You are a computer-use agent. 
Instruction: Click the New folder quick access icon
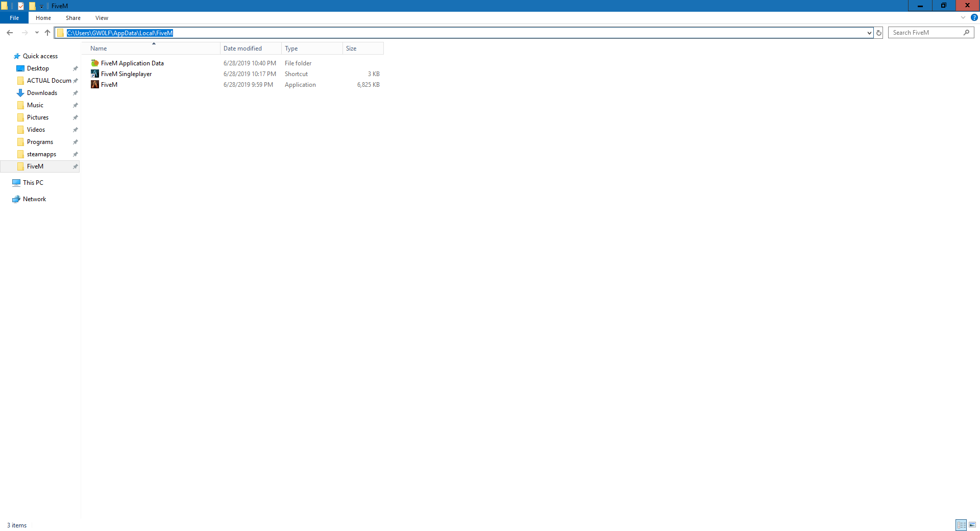[32, 6]
